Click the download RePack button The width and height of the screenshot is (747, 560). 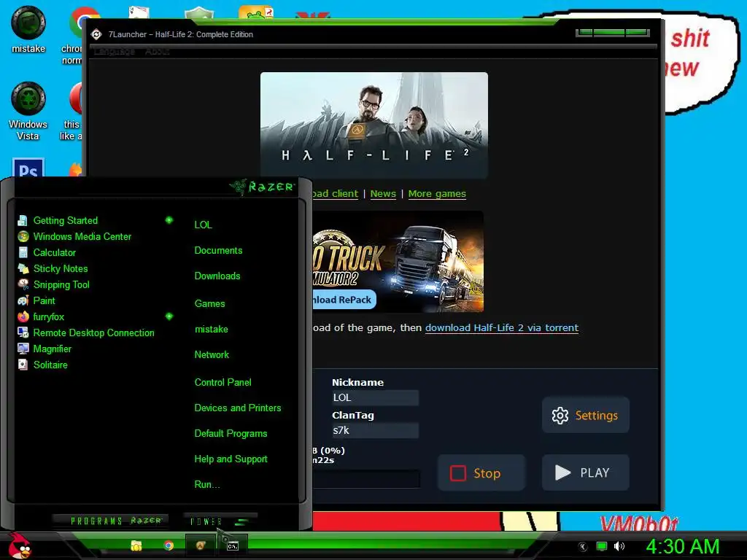click(x=344, y=300)
